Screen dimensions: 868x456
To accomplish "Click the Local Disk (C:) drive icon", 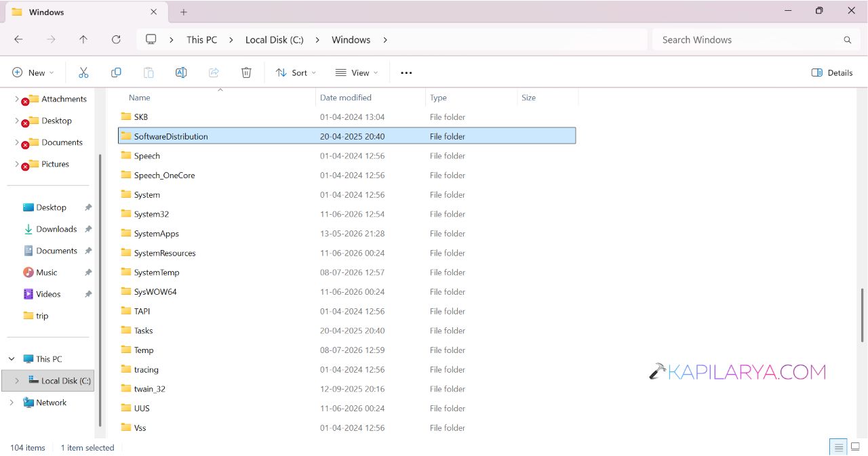I will [x=33, y=381].
